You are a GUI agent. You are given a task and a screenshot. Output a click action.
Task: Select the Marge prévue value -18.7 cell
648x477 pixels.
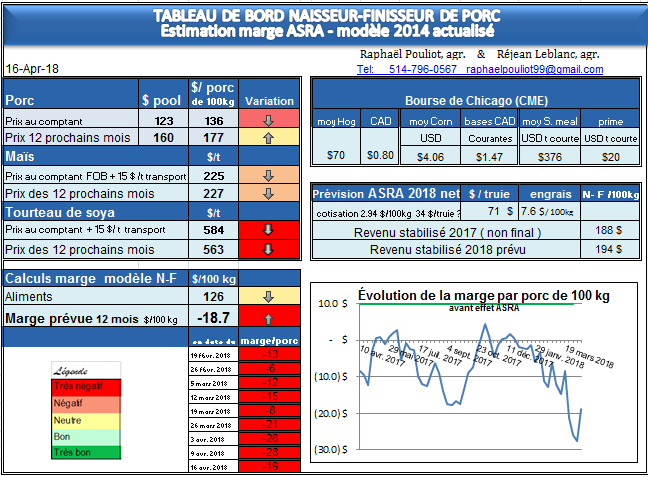pos(211,318)
